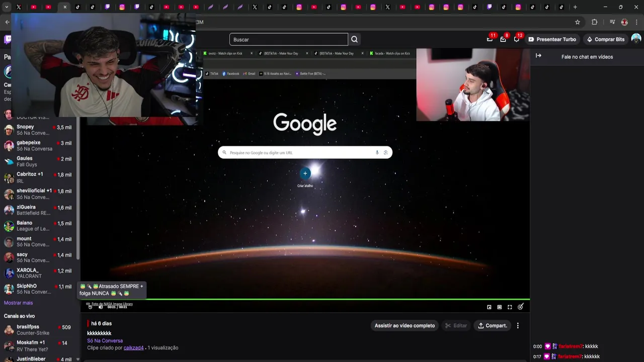Click the Presentear Turbo button
644x362 pixels.
pos(552,39)
